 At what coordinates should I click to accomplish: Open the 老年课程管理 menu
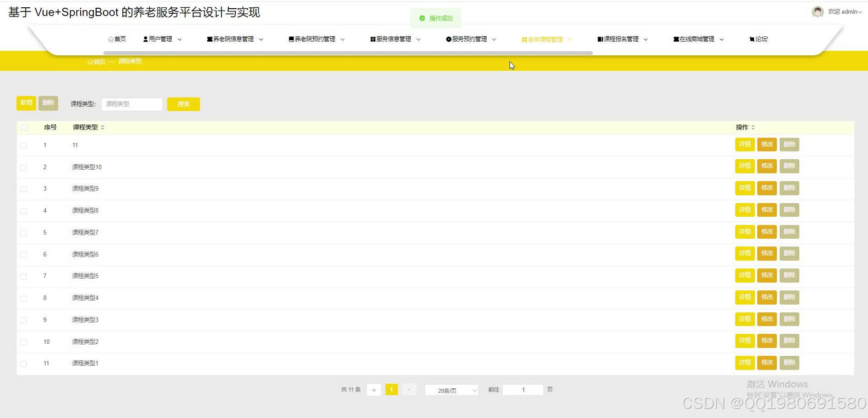click(x=542, y=40)
